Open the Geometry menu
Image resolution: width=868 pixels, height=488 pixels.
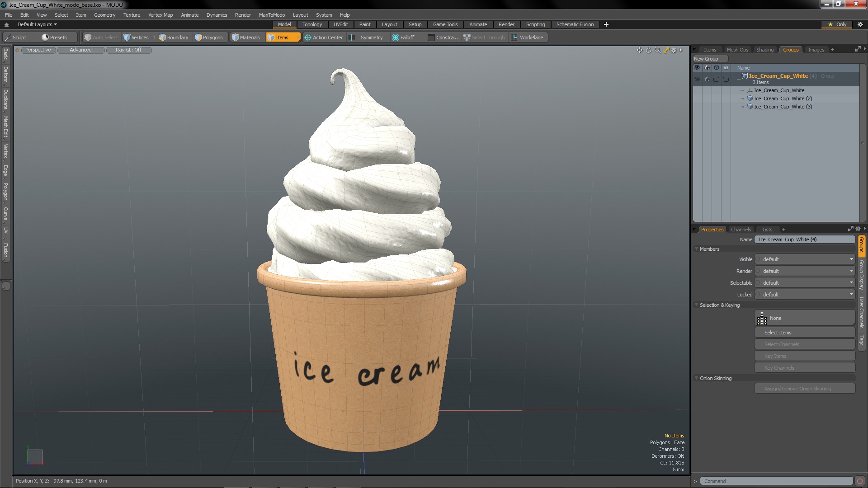pyautogui.click(x=104, y=15)
